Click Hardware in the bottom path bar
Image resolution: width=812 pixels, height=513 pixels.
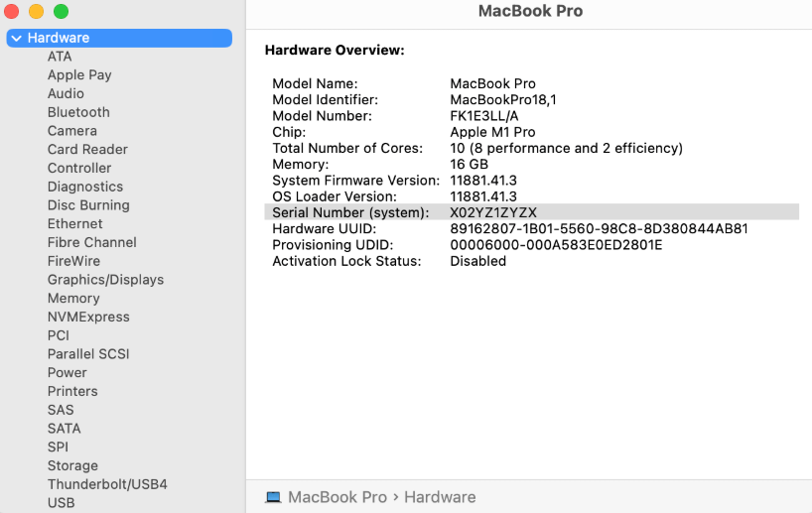tap(440, 497)
